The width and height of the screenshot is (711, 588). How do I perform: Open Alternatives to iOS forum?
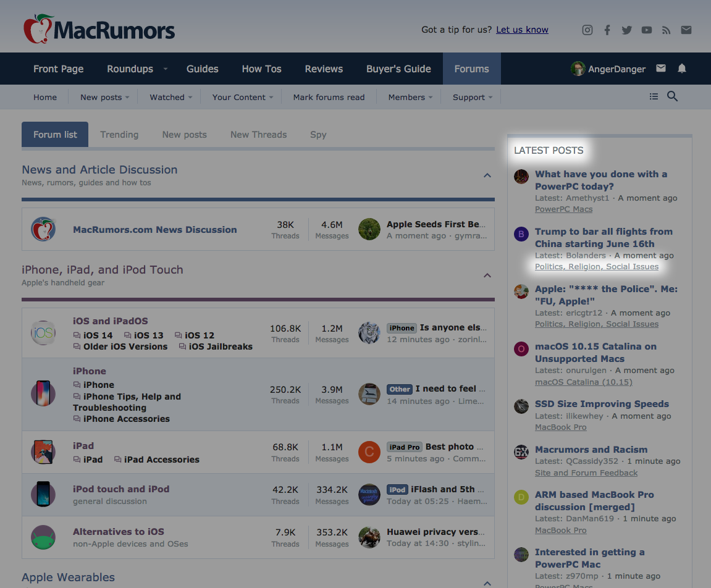pos(119,532)
